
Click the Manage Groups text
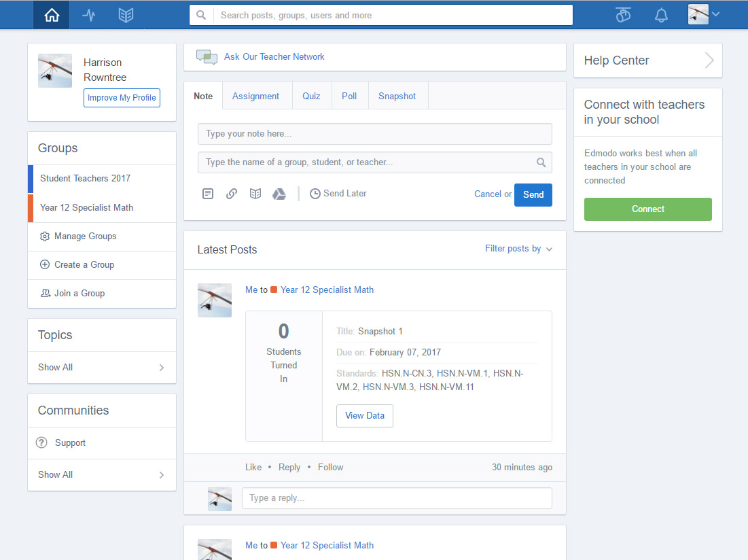coord(86,236)
